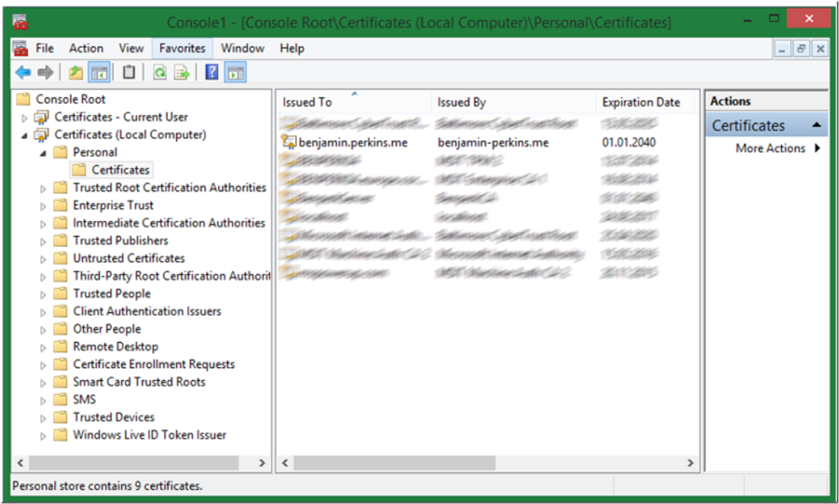Click the MMC toolbox icon in menu bar
The width and height of the screenshot is (839, 504).
tap(20, 48)
